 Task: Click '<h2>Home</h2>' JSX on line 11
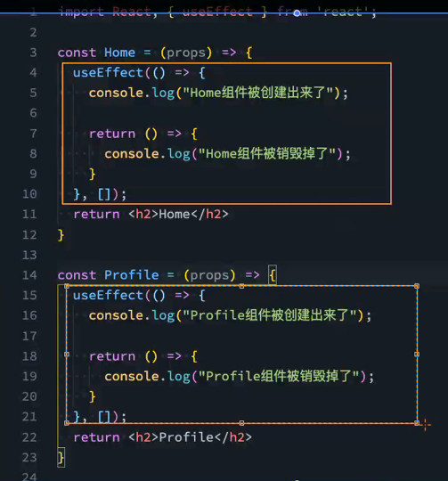coord(178,214)
